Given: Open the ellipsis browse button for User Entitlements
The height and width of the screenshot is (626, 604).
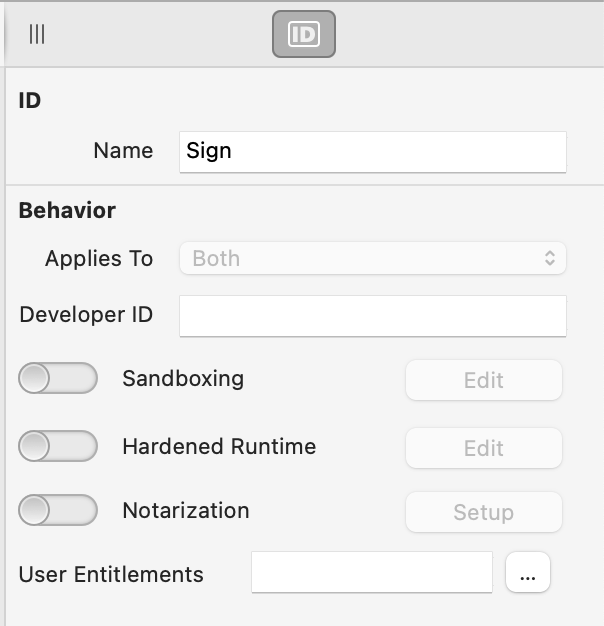Looking at the screenshot, I should click(527, 572).
